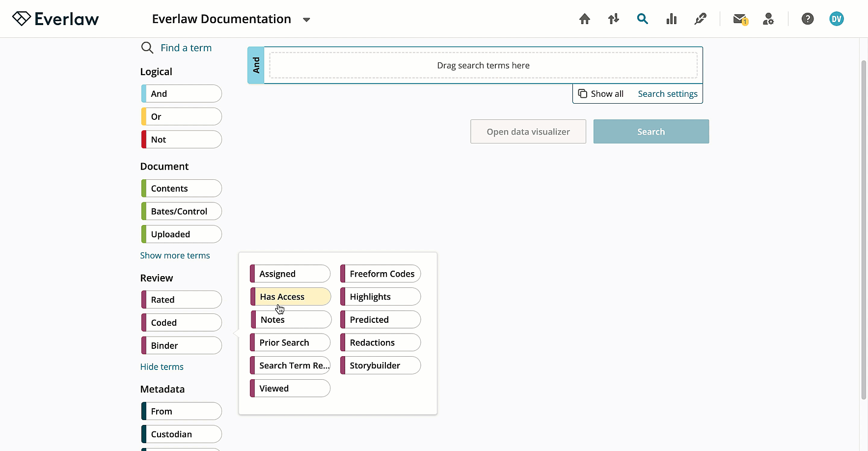Screen dimensions: 868x451
Task: Select the search magnifier icon in toolbar
Action: coord(642,19)
